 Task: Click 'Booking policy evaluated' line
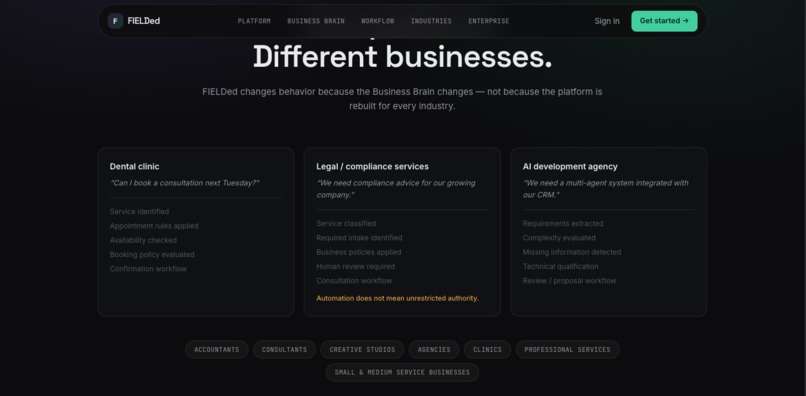(152, 255)
